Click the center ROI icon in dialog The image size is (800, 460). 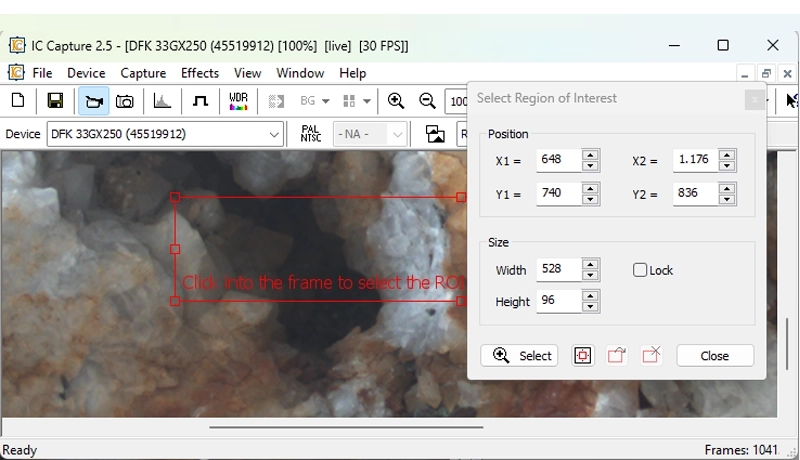coord(583,356)
